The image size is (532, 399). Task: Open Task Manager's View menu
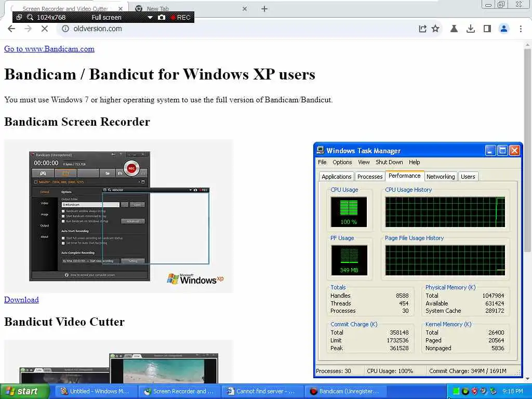tap(364, 162)
